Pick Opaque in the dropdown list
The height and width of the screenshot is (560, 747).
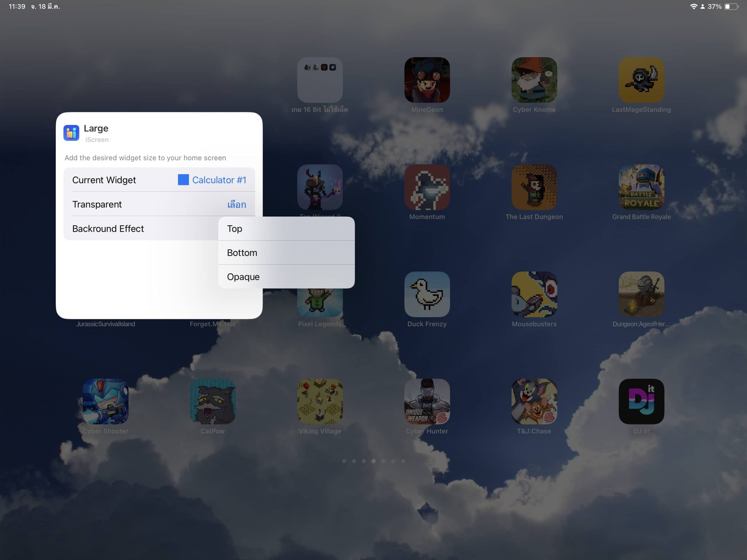(x=286, y=277)
